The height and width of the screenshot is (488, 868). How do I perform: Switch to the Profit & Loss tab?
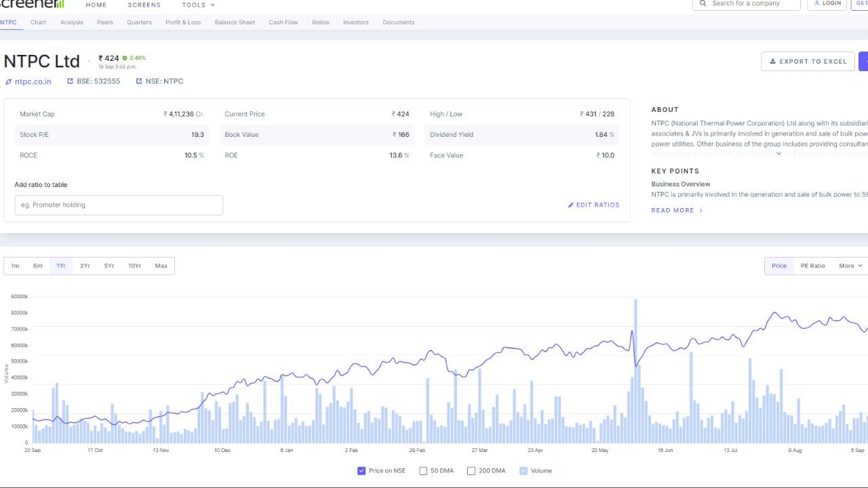click(183, 22)
